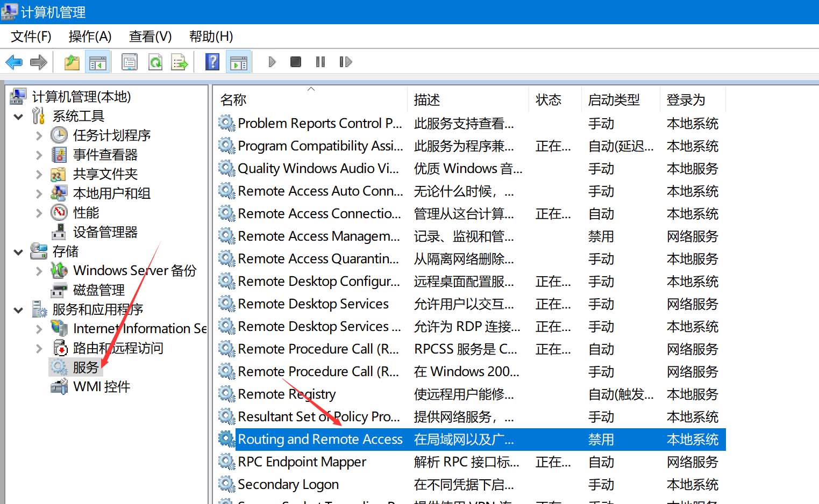Click the Refresh toolbar icon
The height and width of the screenshot is (504, 819).
(155, 62)
